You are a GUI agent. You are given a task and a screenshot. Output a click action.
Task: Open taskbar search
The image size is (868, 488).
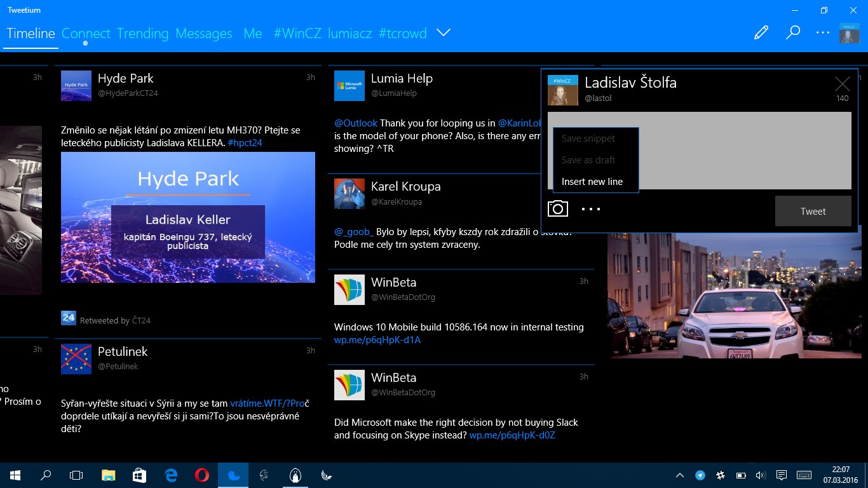[x=46, y=475]
